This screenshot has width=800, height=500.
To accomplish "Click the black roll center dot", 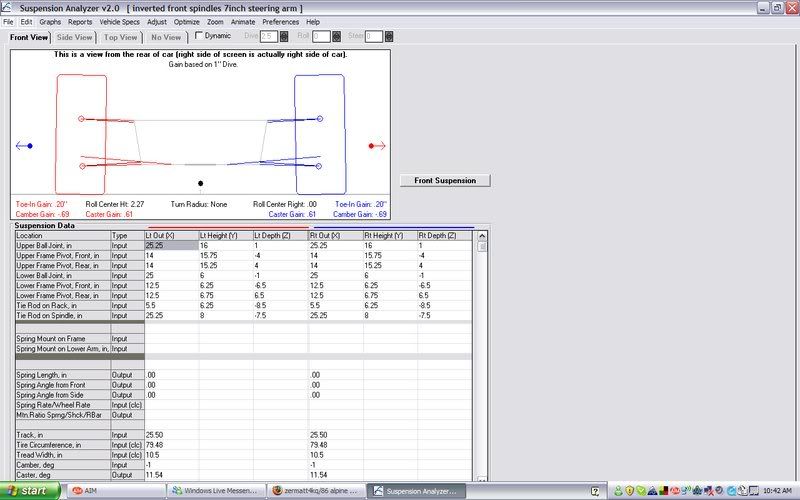I will 201,183.
